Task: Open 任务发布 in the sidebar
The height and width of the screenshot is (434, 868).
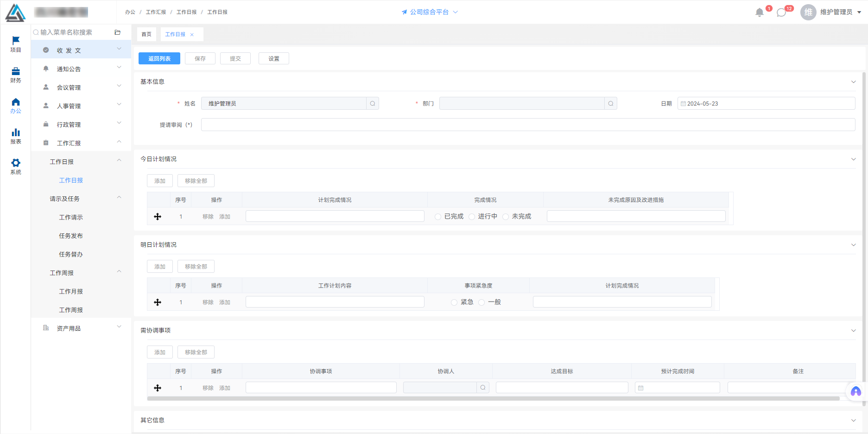Action: 71,236
